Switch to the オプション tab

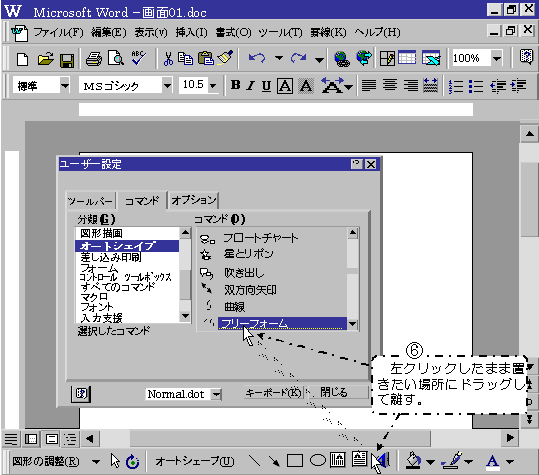[x=194, y=200]
